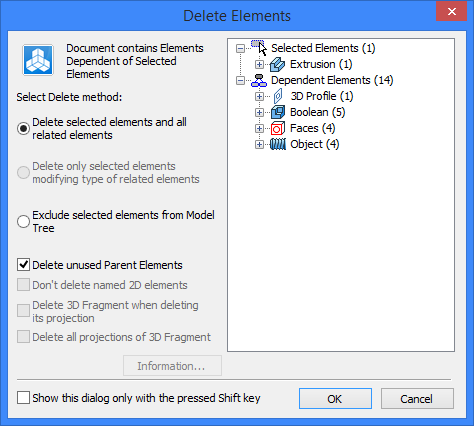Screen dimensions: 474x426
Task: Collapse the Selected Elements tree node
Action: click(240, 49)
